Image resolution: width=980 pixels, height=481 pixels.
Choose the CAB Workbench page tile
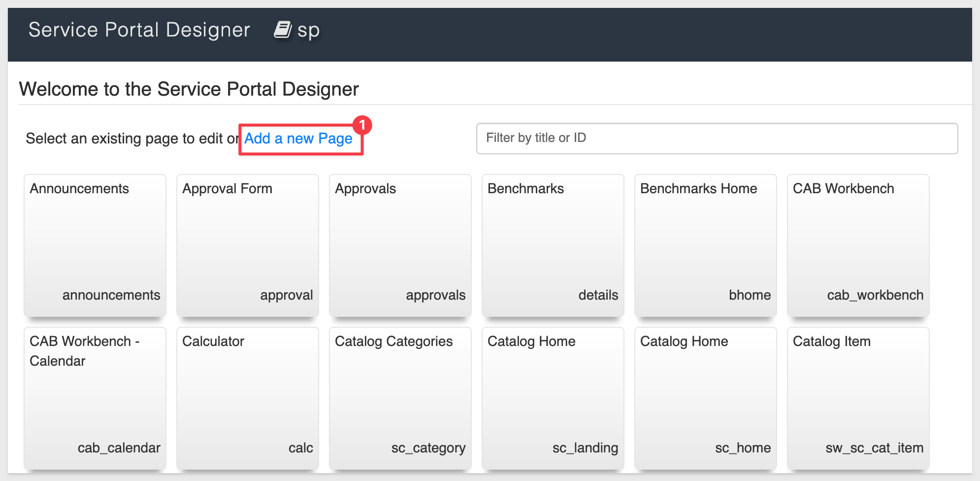858,245
